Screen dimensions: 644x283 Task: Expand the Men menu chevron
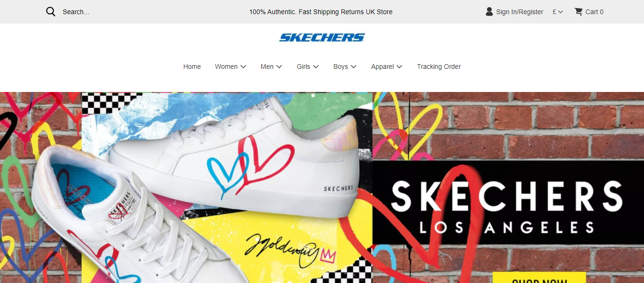(x=279, y=67)
